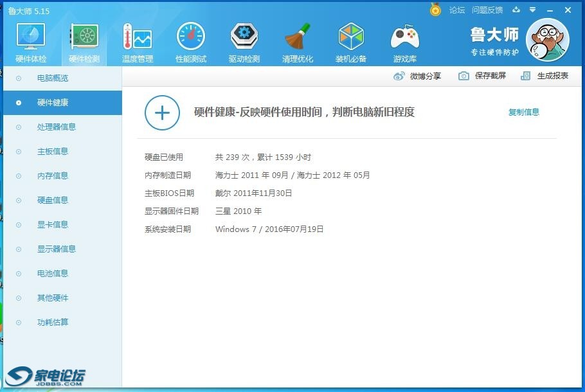The width and height of the screenshot is (585, 392).
Task: Click bullet circle beside 显示器信息
Action: pos(19,249)
